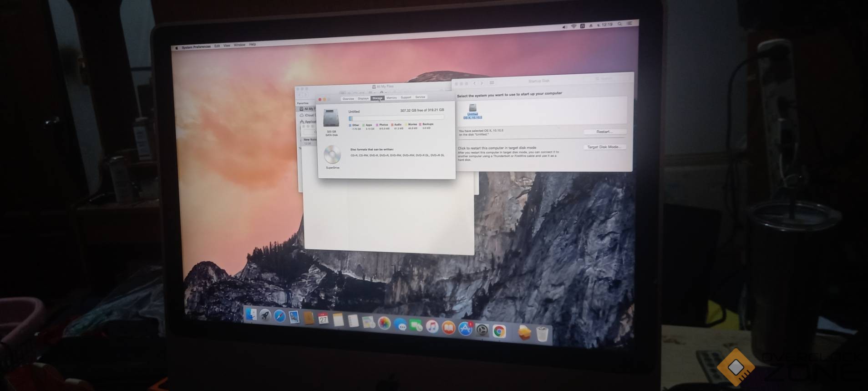Image resolution: width=868 pixels, height=391 pixels.
Task: Click Wi-Fi status icon in menu bar
Action: click(574, 26)
